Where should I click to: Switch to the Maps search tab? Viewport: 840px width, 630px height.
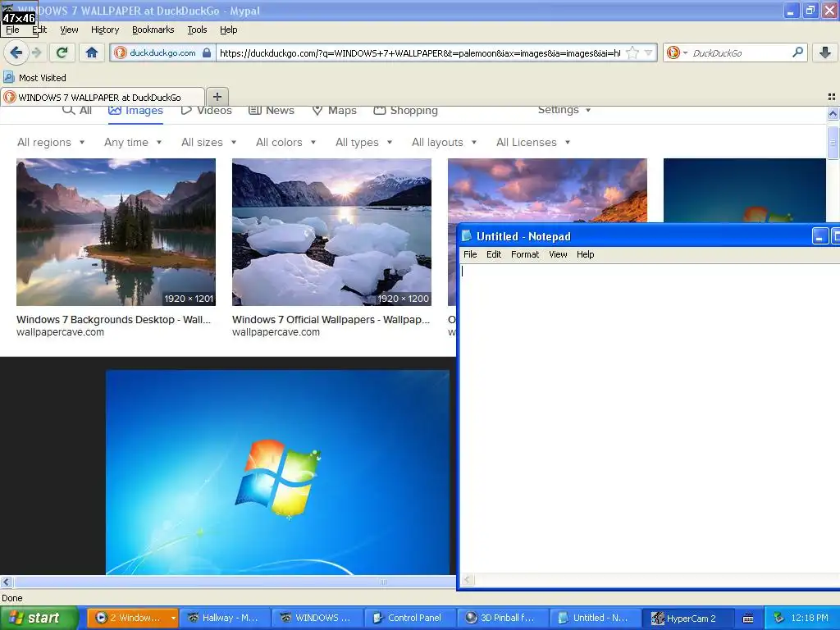click(335, 111)
